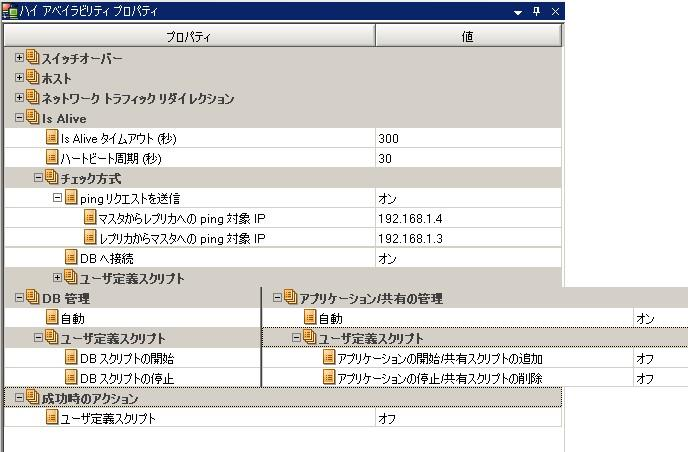Select レプリカからマスタへの ping 対象 IP label

pyautogui.click(x=182, y=239)
